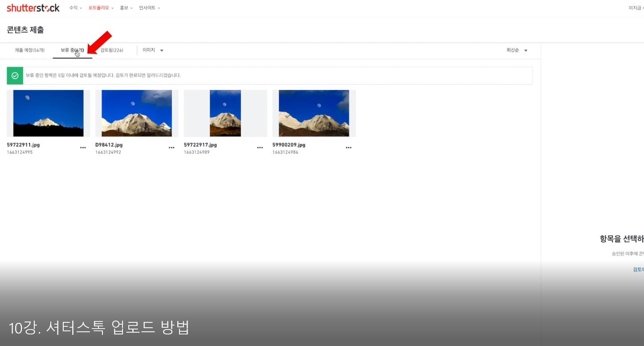The width and height of the screenshot is (644, 346).
Task: Select thumbnail of 59900209.jpg
Action: [x=314, y=113]
